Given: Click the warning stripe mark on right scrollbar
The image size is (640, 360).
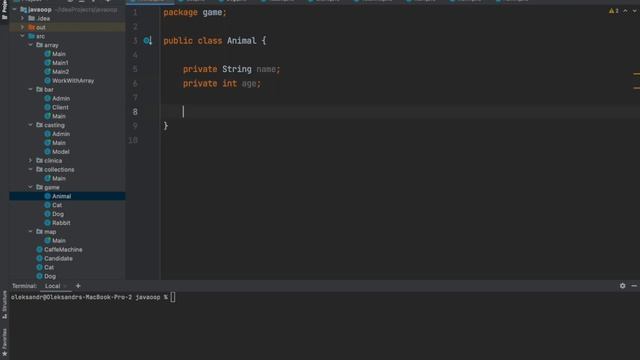Looking at the screenshot, I should pos(636,74).
